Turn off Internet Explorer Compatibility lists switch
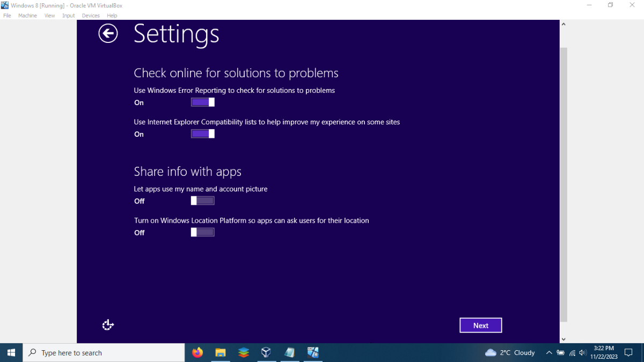The image size is (644, 362). click(203, 134)
